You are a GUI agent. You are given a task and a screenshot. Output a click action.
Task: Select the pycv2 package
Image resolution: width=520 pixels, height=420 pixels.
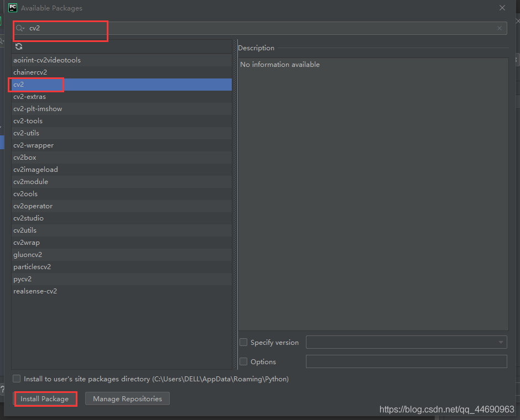click(x=122, y=279)
